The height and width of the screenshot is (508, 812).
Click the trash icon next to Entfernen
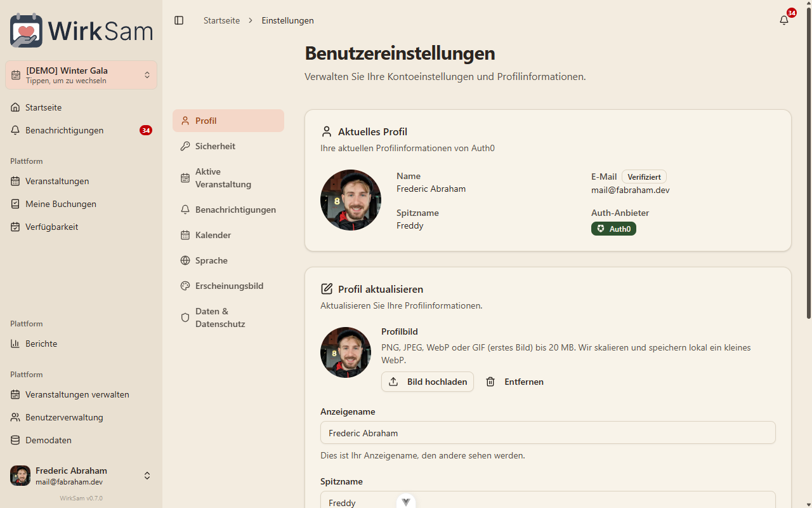pyautogui.click(x=490, y=382)
